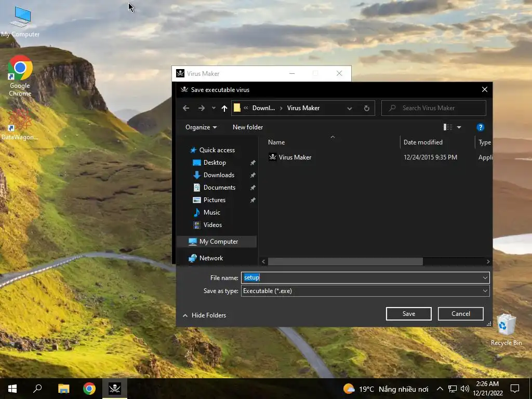This screenshot has height=399, width=532.
Task: Open Documents in the sidebar
Action: coord(214,188)
